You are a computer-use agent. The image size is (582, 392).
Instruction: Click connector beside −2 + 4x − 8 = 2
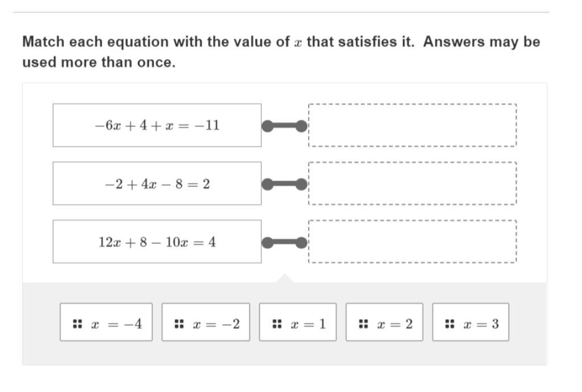(285, 184)
